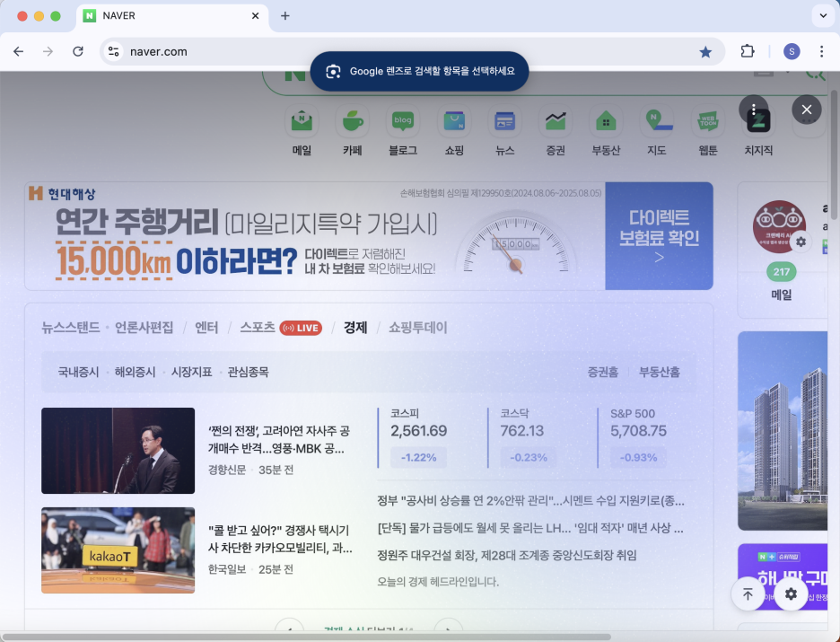
Task: Open profile settings gear beside avatar
Action: pyautogui.click(x=801, y=242)
